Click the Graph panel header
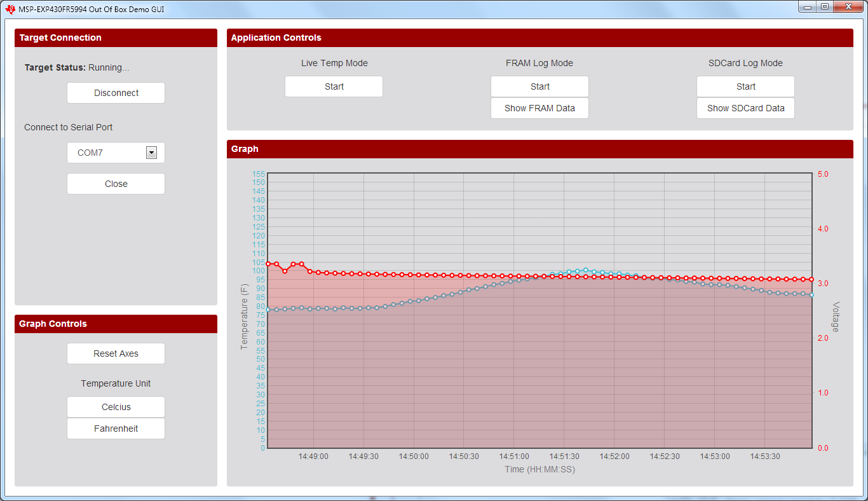Image resolution: width=868 pixels, height=501 pixels. click(539, 149)
